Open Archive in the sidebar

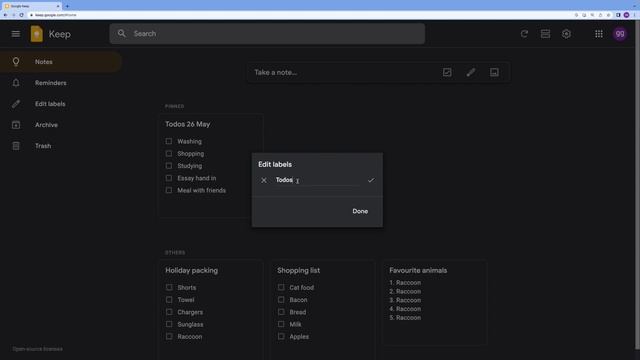60,125
